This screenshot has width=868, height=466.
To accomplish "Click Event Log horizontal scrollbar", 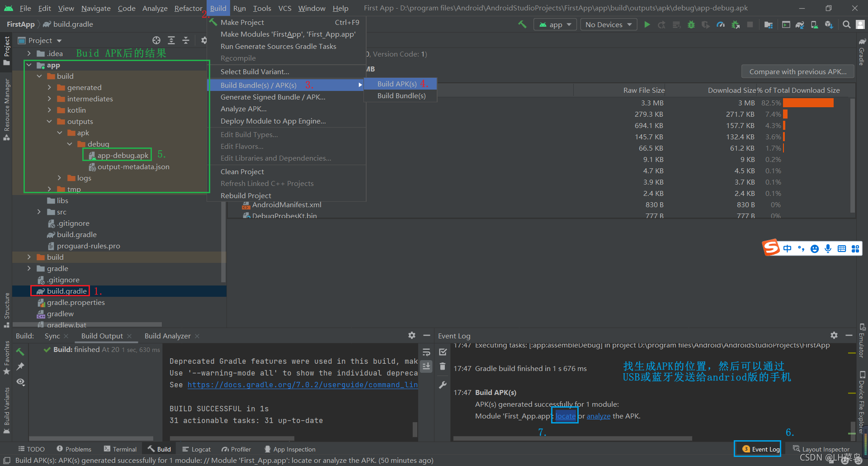I will tap(572, 438).
